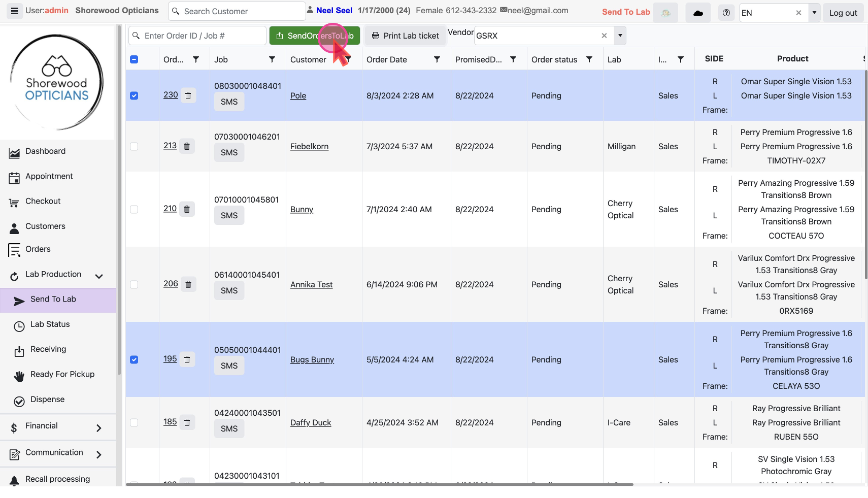
Task: Toggle the select-all header checkbox
Action: (x=134, y=59)
